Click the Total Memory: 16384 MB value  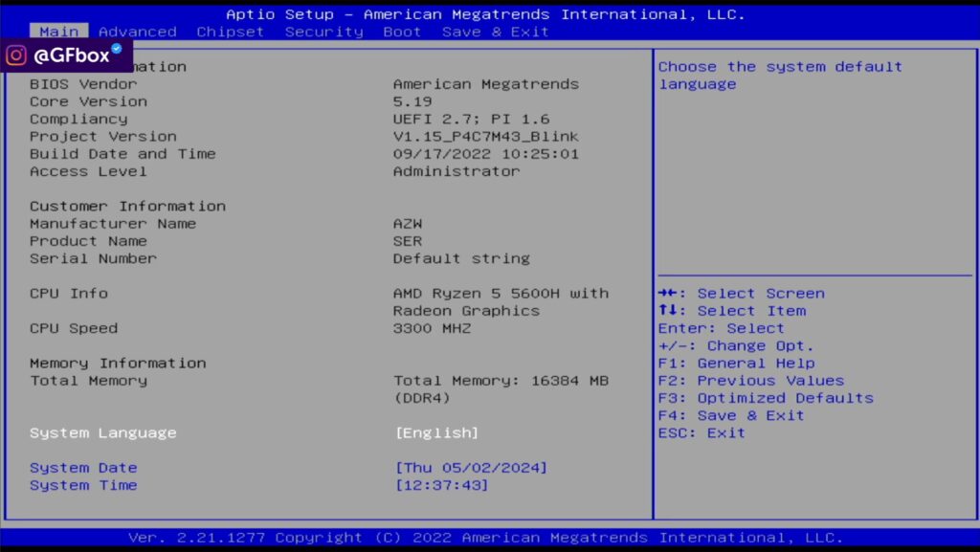click(x=501, y=381)
